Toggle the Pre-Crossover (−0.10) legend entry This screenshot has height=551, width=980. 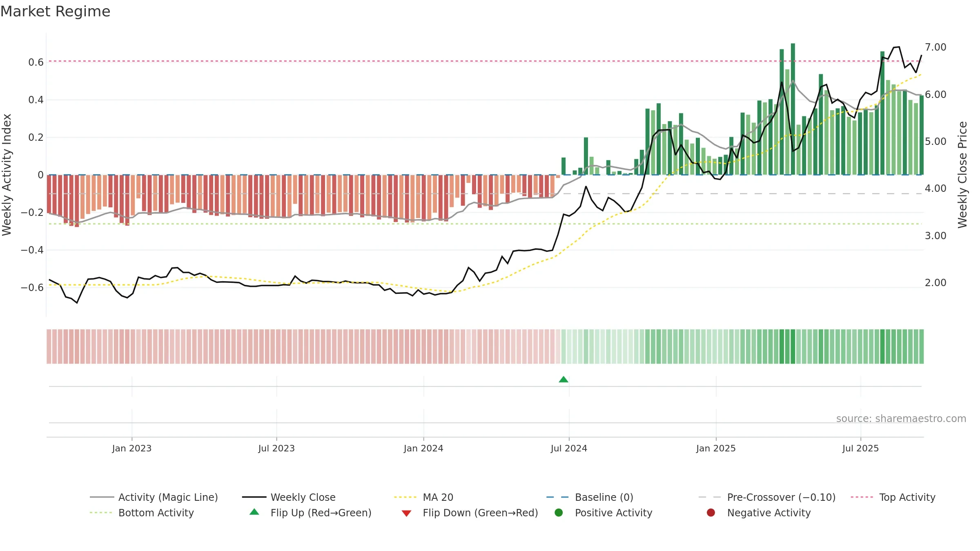coord(767,497)
